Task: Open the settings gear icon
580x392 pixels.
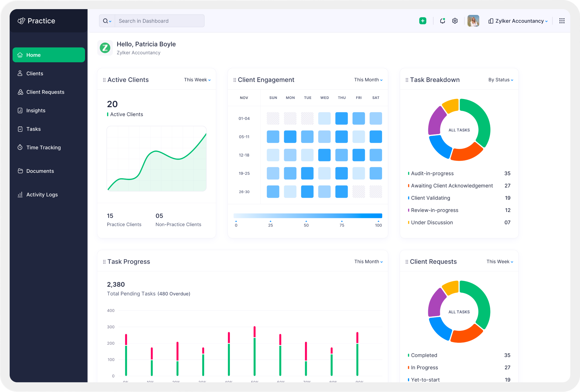Action: click(455, 21)
